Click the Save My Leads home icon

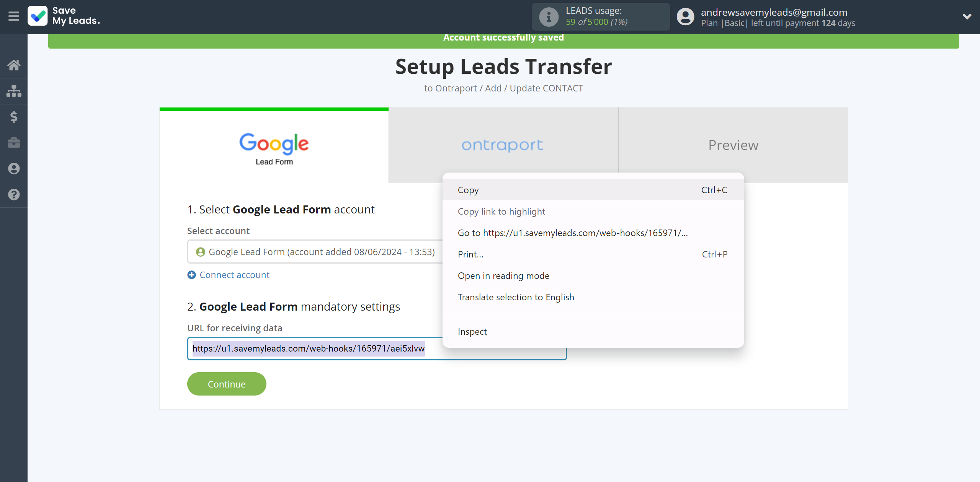[x=14, y=64]
